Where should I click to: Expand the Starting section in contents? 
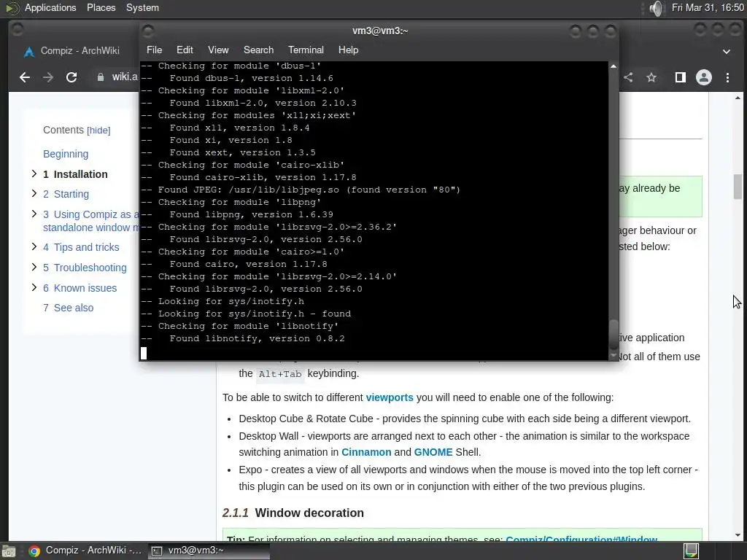coord(34,193)
